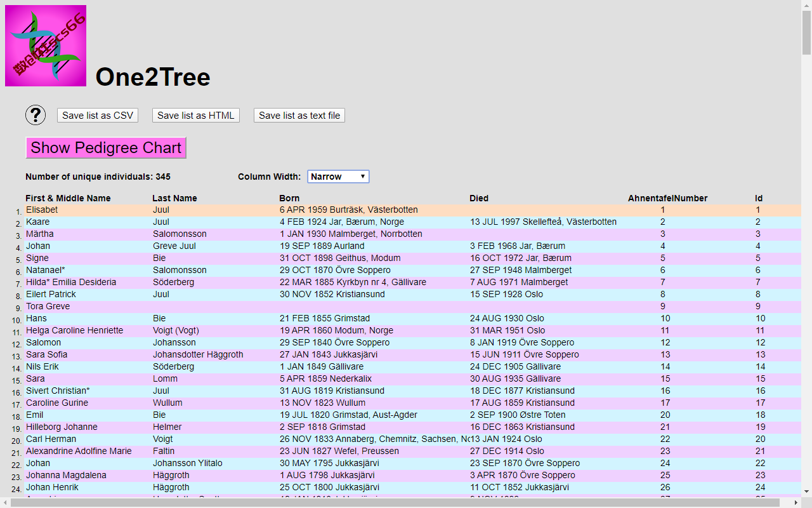
Task: Select Lomm last name cell
Action: 165,378
